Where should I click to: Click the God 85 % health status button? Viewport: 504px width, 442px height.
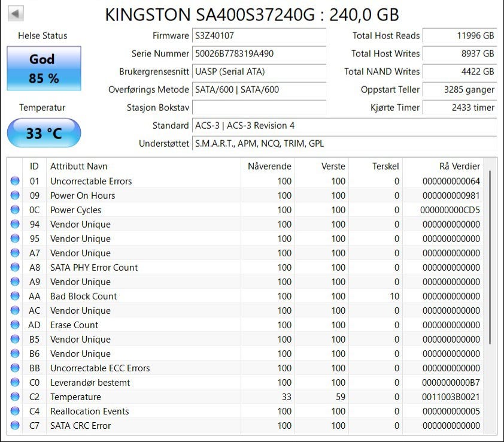[44, 68]
